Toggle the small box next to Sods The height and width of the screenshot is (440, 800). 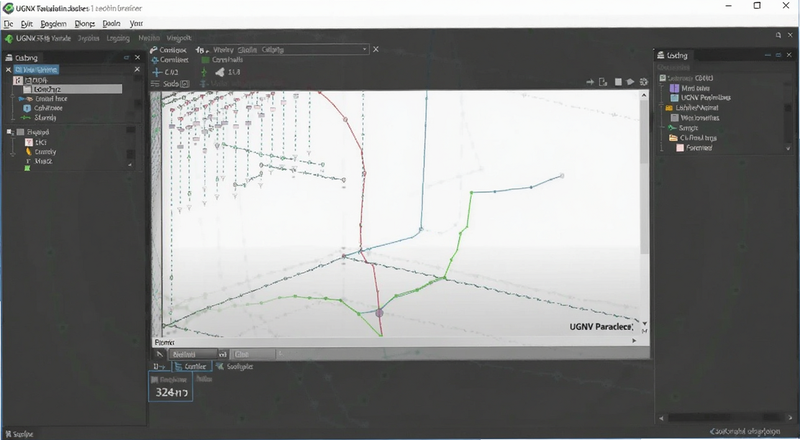[x=185, y=84]
